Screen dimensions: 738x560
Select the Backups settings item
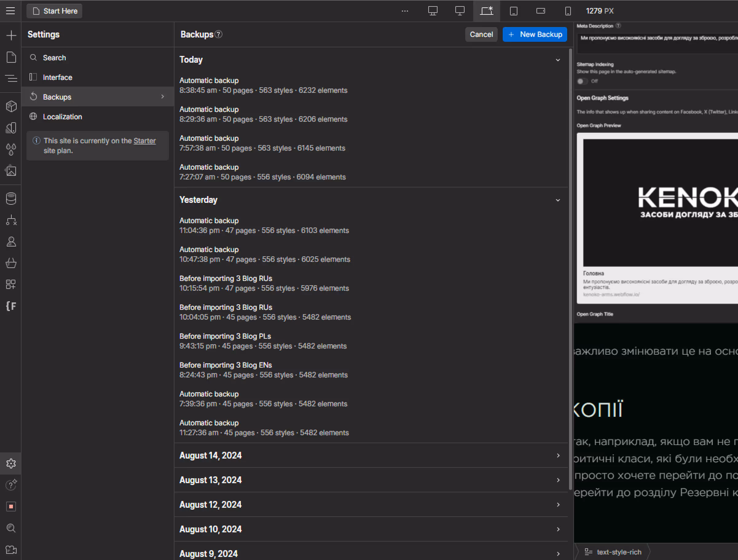click(x=98, y=97)
